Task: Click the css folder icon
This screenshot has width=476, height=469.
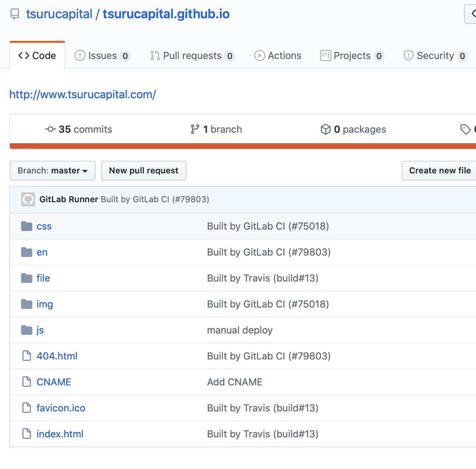Action: [27, 226]
